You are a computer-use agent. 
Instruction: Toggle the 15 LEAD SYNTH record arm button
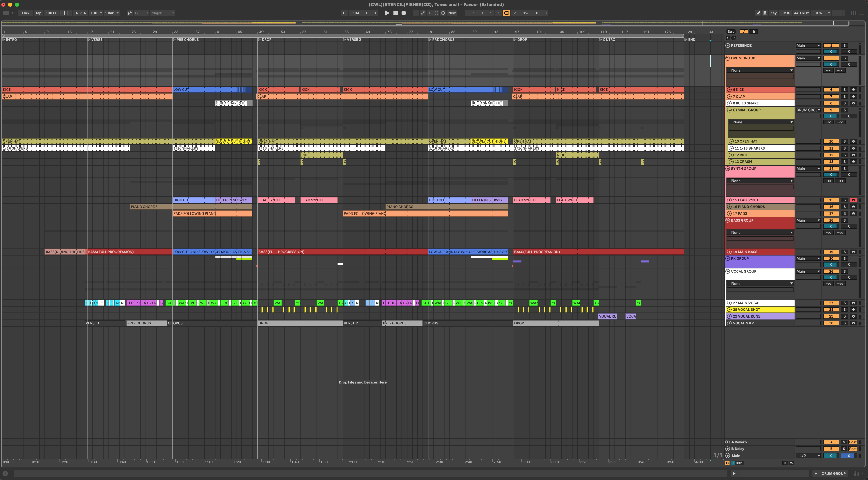(853, 200)
